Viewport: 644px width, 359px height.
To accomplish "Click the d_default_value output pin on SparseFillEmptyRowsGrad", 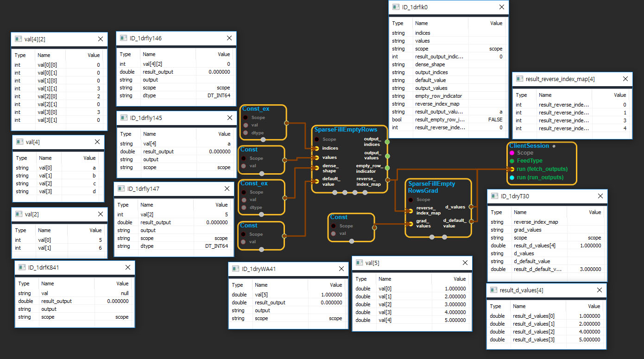I will point(470,221).
